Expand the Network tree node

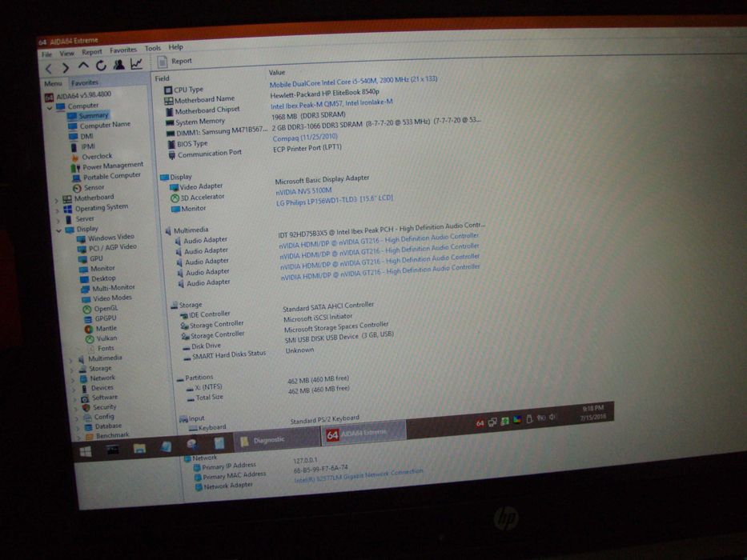point(73,380)
